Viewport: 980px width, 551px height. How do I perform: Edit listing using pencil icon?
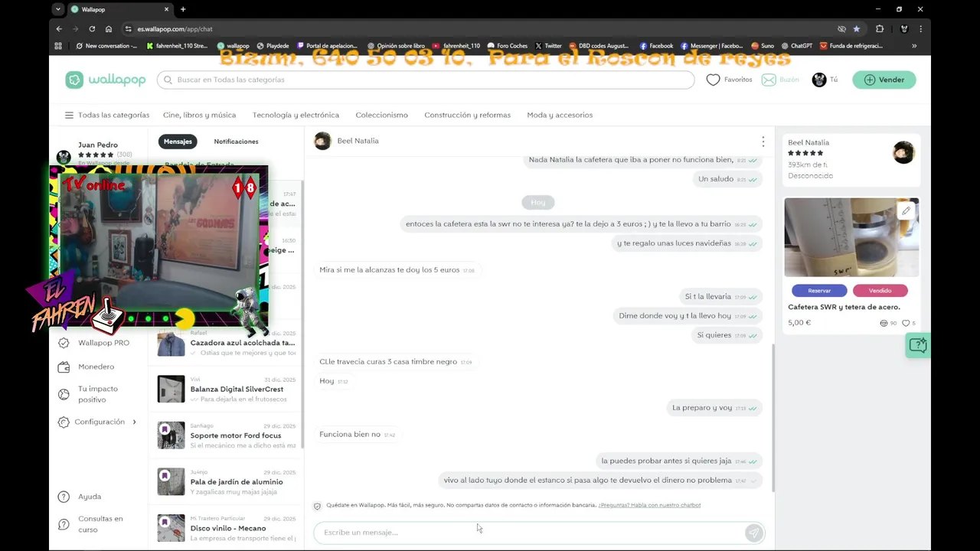pos(906,210)
